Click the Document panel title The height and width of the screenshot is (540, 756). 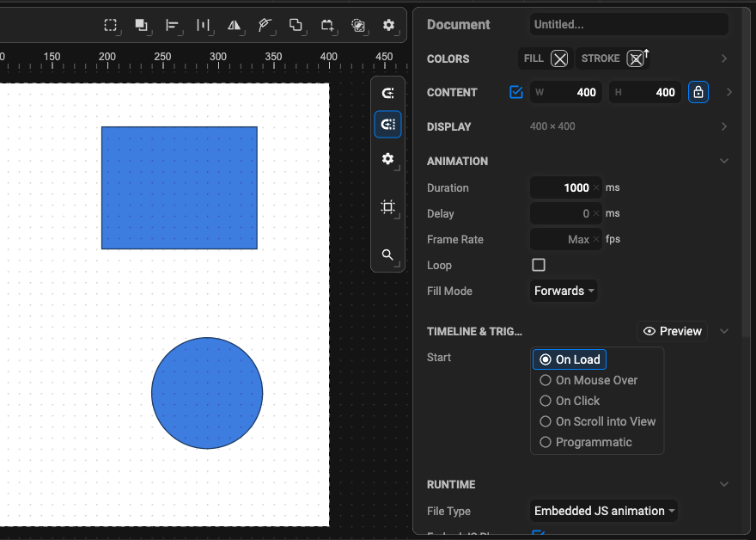pos(458,25)
